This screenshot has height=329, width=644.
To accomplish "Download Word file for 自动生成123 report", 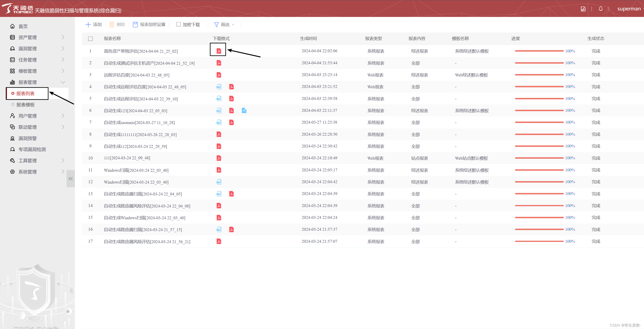I will (244, 110).
